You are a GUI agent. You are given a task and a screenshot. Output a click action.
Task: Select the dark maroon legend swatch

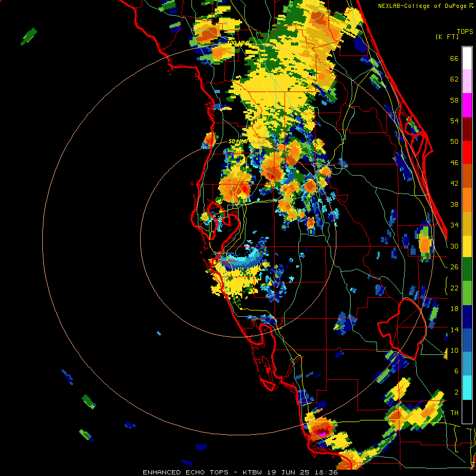(467, 129)
